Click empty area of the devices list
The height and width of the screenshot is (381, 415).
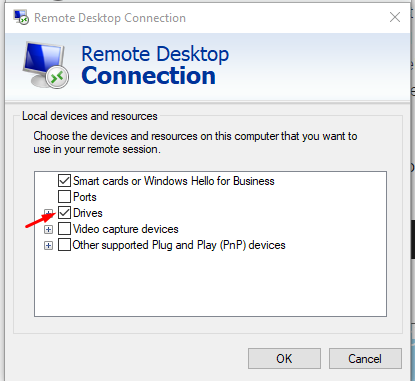(210, 283)
